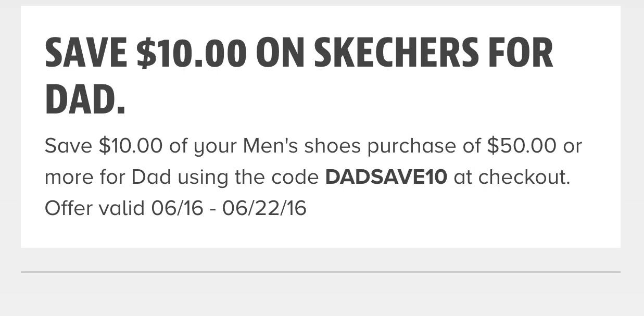The height and width of the screenshot is (316, 644).
Task: Click the gray area under the divider
Action: tap(321, 294)
